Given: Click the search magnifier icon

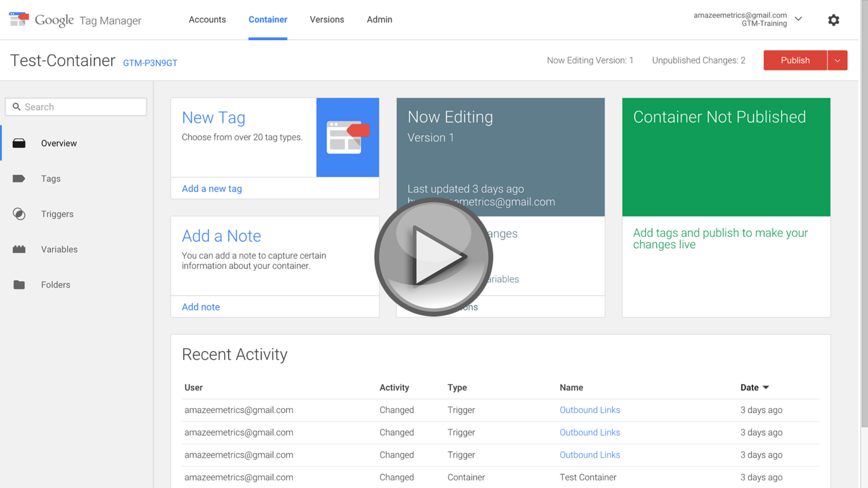Looking at the screenshot, I should tap(17, 107).
